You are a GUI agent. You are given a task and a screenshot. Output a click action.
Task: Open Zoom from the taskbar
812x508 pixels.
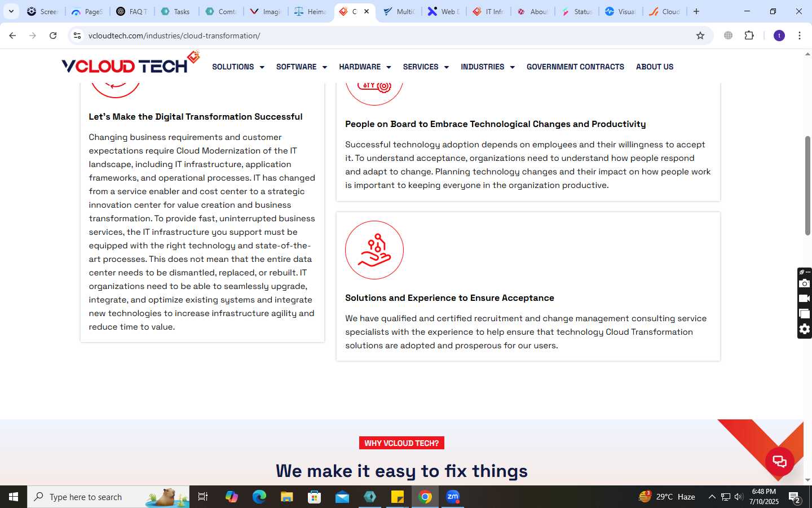pos(453,497)
